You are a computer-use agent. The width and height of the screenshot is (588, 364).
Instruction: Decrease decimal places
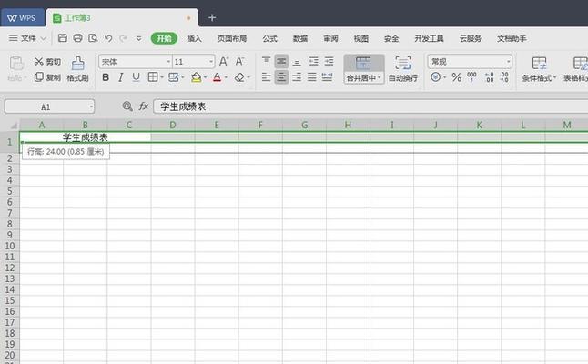(x=505, y=77)
